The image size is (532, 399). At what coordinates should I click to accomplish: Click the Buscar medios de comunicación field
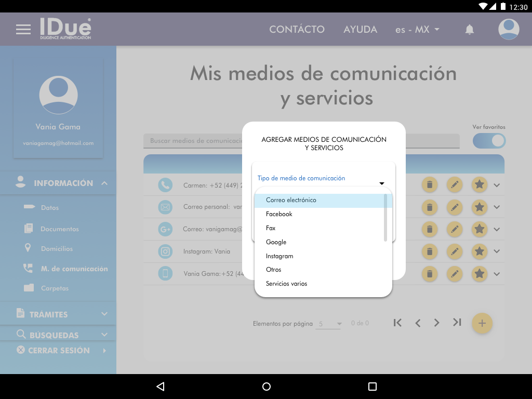point(193,141)
